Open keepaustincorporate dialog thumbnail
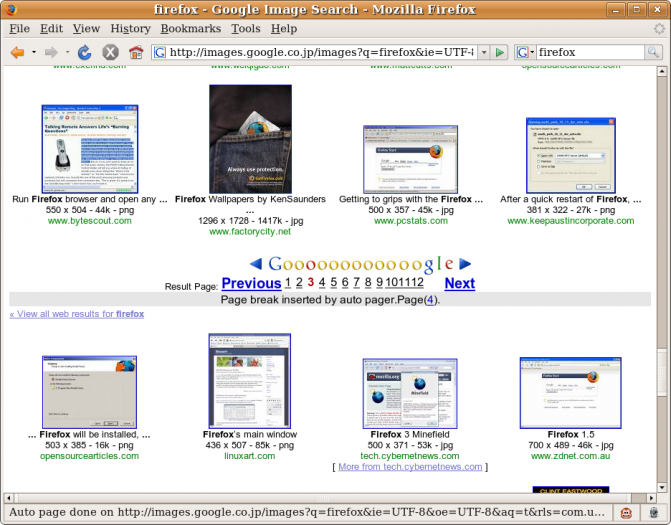This screenshot has height=525, width=671. click(570, 156)
